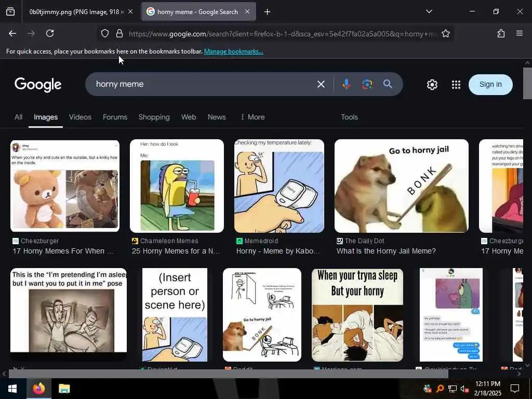532x399 pixels.
Task: Click the address bar URL field
Action: 282,34
